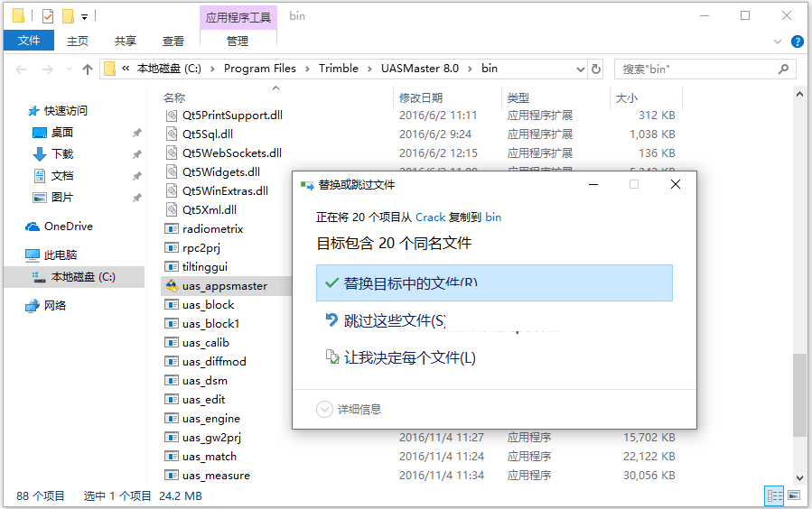The image size is (812, 509).
Task: Click the vertical scrollbar down arrow
Action: 799,478
